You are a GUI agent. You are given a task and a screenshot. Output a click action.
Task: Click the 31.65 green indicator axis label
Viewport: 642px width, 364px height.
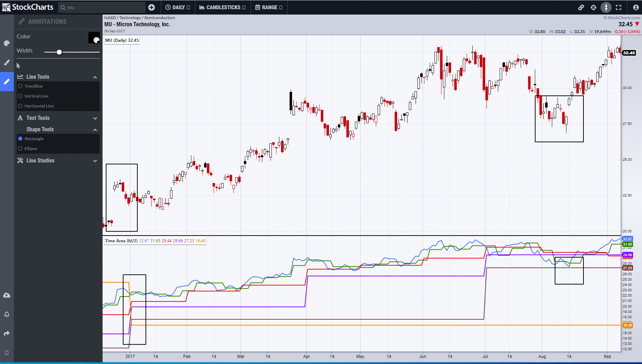[627, 244]
